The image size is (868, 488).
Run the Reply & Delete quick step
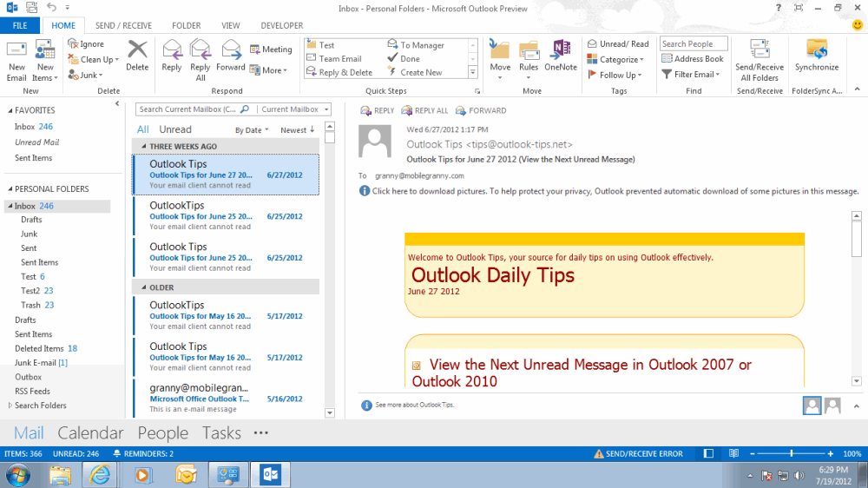click(339, 72)
